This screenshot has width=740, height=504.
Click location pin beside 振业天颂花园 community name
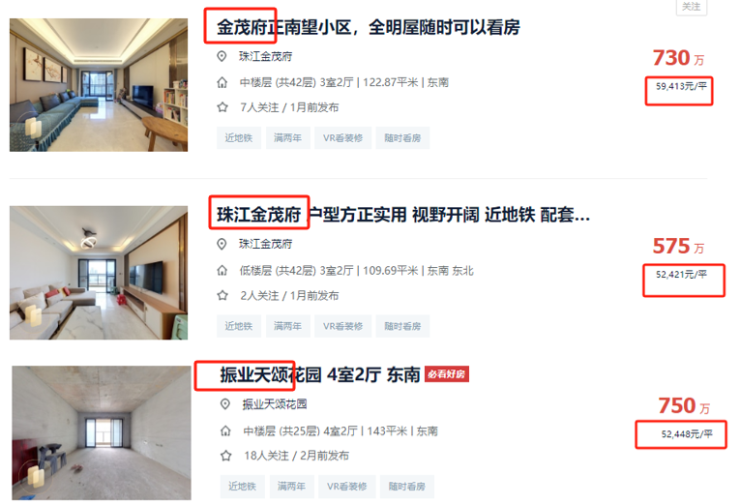[225, 404]
